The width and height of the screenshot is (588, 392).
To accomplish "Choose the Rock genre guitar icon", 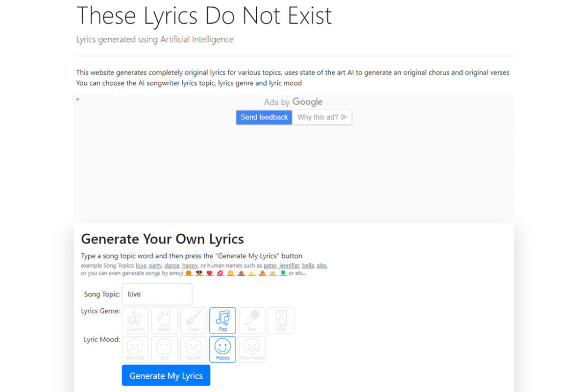I will coord(194,321).
